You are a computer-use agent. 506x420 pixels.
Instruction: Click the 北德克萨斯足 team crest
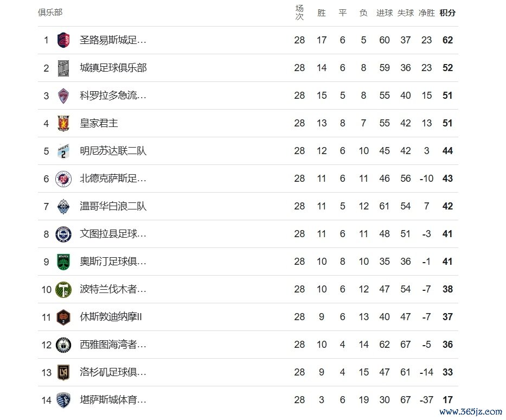point(63,179)
